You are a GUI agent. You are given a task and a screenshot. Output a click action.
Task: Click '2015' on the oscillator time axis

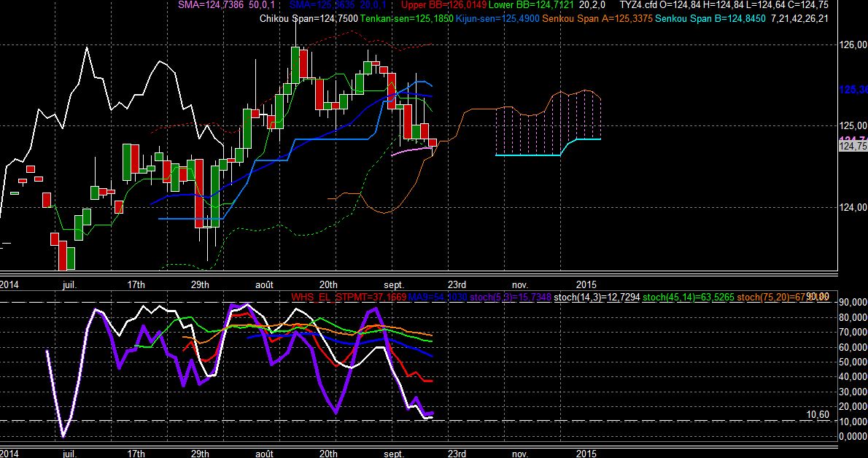pyautogui.click(x=586, y=454)
